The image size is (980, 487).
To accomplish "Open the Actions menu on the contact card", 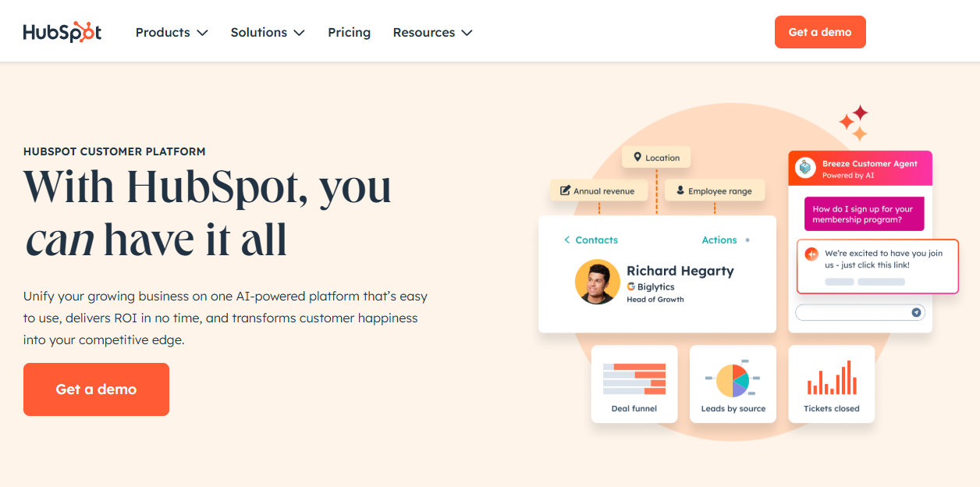I will [719, 240].
